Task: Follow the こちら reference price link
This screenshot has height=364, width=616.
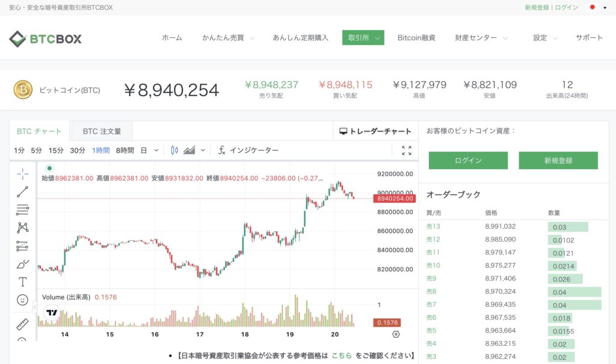Action: 342,356
